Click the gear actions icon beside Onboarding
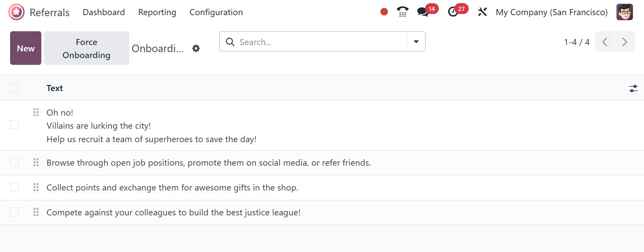The height and width of the screenshot is (252, 644). [196, 48]
